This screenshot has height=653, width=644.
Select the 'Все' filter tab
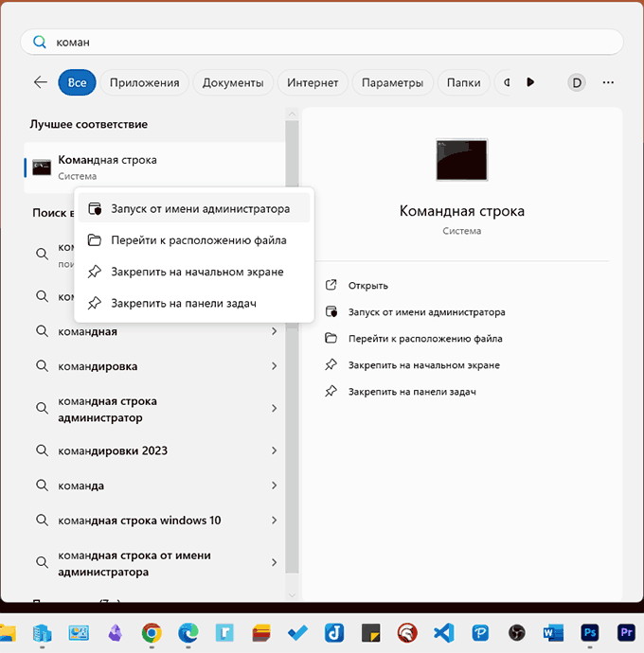pos(77,82)
